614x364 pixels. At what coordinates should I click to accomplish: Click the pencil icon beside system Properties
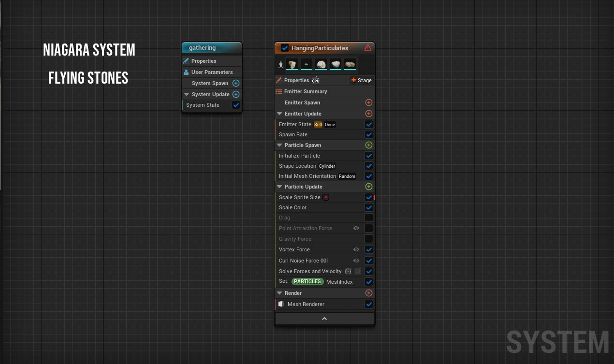186,61
